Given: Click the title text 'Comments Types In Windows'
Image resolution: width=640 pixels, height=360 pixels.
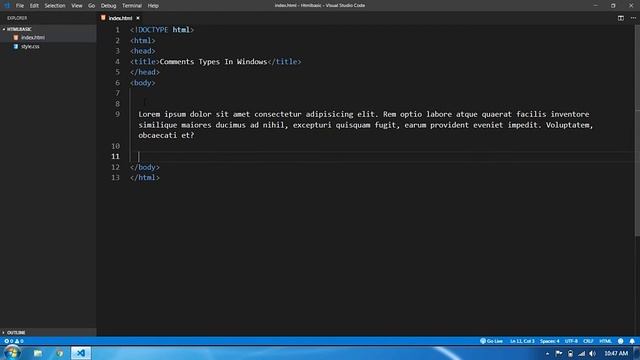Looking at the screenshot, I should click(x=213, y=62).
